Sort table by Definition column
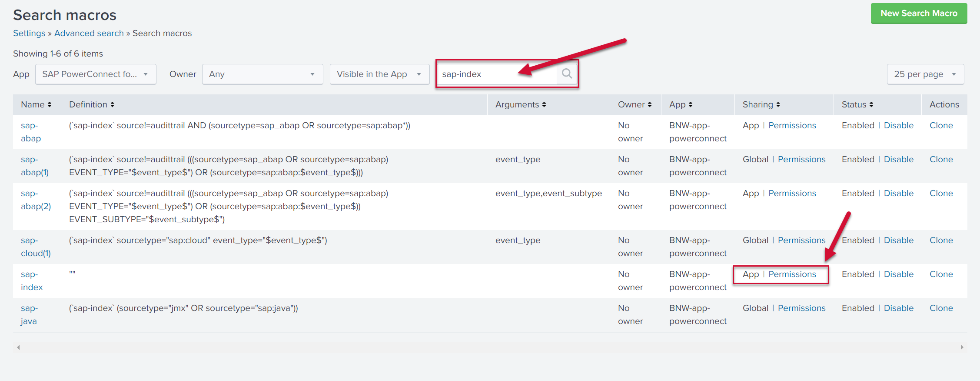Image resolution: width=980 pixels, height=381 pixels. click(x=91, y=105)
